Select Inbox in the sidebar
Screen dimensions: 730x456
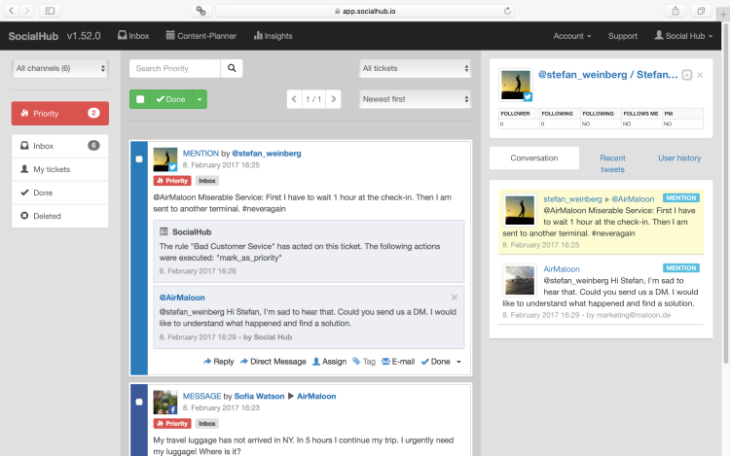point(60,146)
